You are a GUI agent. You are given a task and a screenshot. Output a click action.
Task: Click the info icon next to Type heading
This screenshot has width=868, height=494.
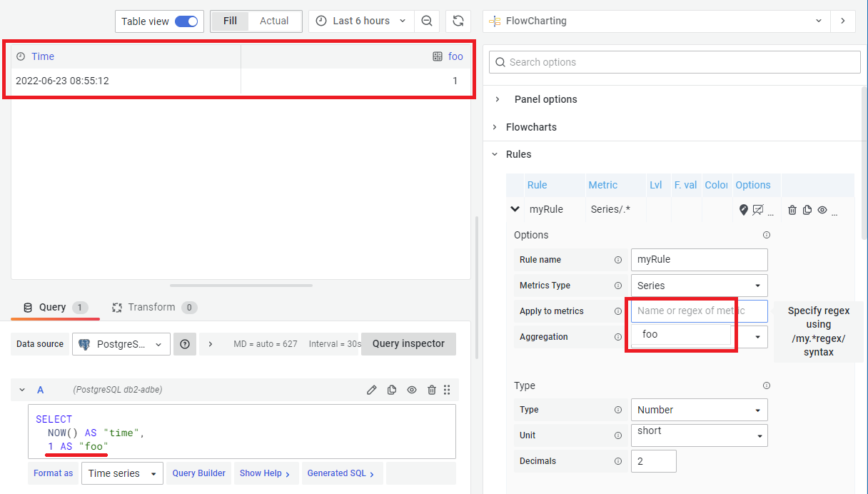[x=767, y=385]
